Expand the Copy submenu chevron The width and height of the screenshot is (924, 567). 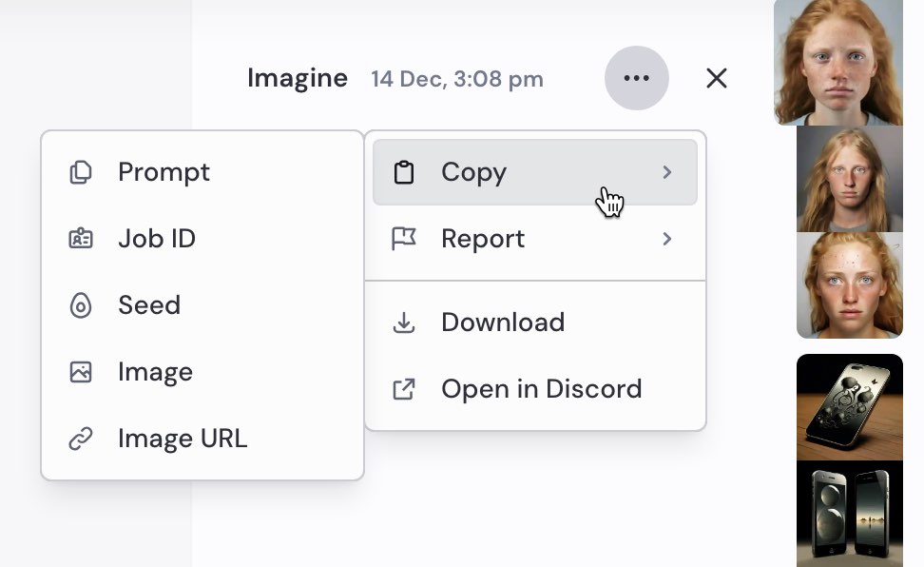tap(667, 172)
